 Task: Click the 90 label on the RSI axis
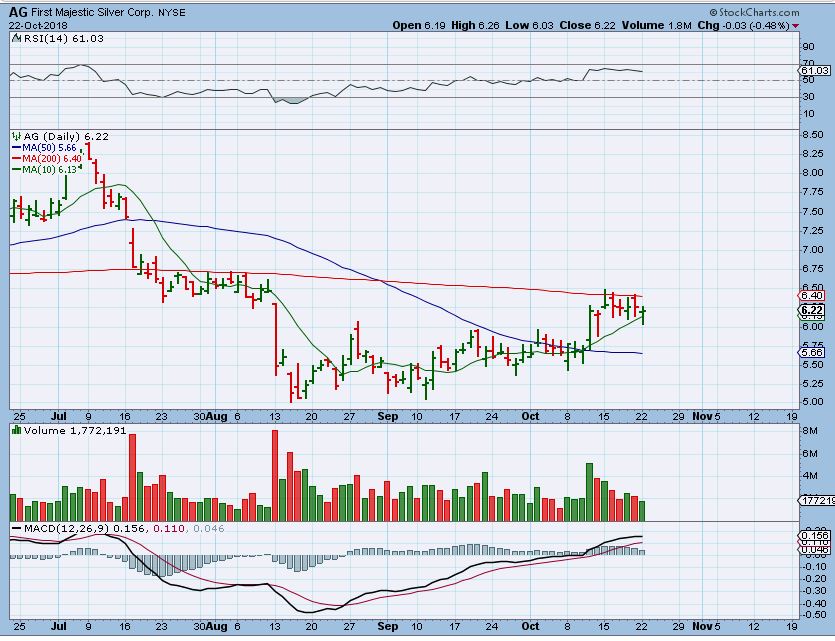coord(808,46)
